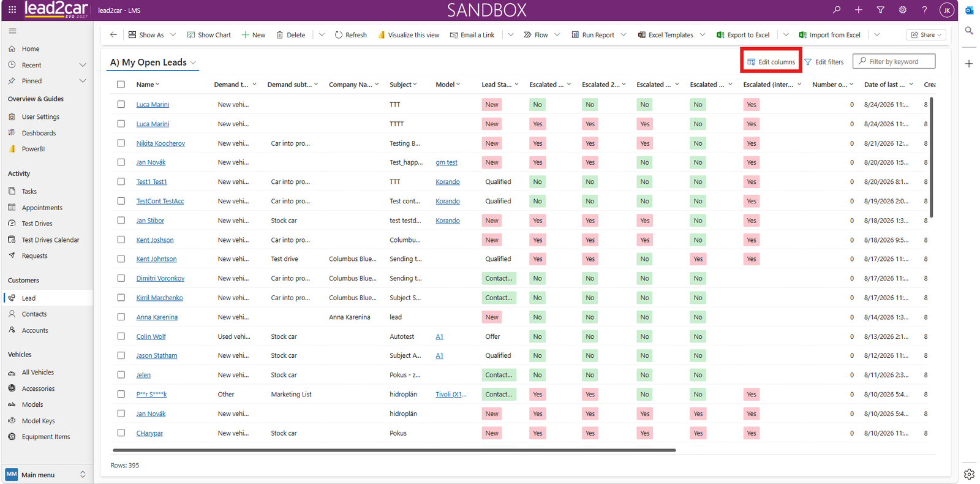Viewport: 980px width, 484px height.
Task: Open settings gear in purple header
Action: point(903,10)
